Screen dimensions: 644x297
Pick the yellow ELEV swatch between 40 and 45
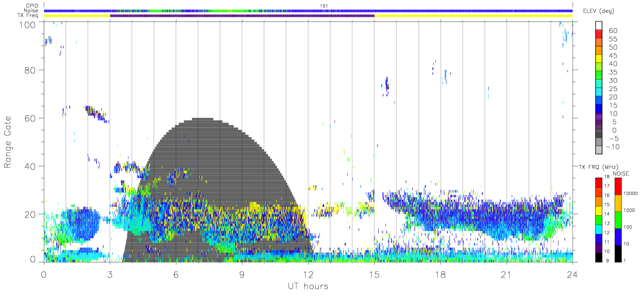click(x=600, y=59)
